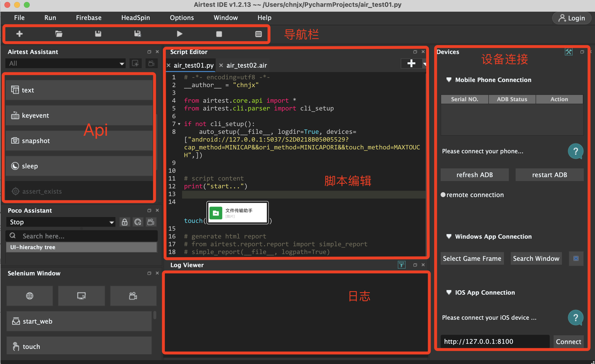Click the Airtest Assistant camera record icon
The height and width of the screenshot is (364, 595).
(151, 64)
